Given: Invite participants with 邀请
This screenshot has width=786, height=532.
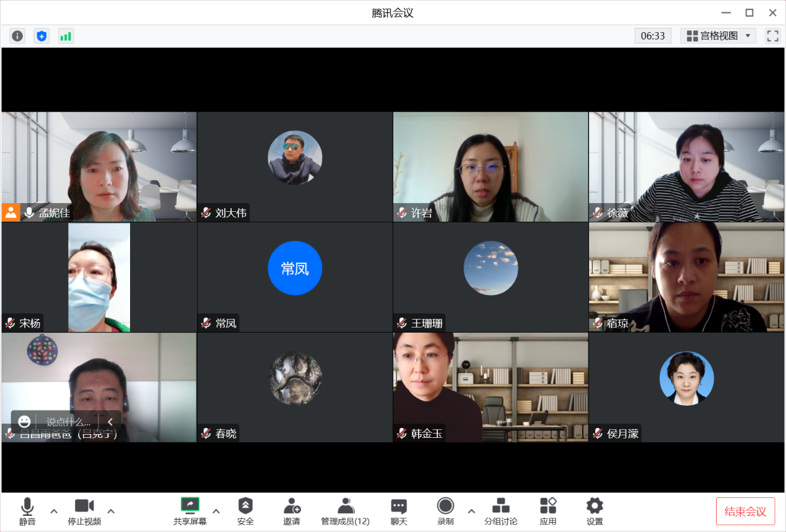Looking at the screenshot, I should click(x=292, y=512).
